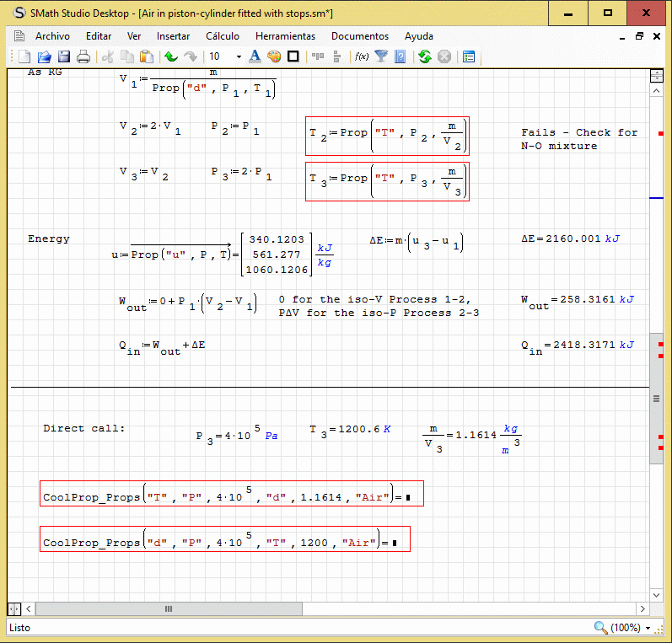This screenshot has width=672, height=643.
Task: Save the worksheet with the floppy disk icon
Action: [x=64, y=56]
